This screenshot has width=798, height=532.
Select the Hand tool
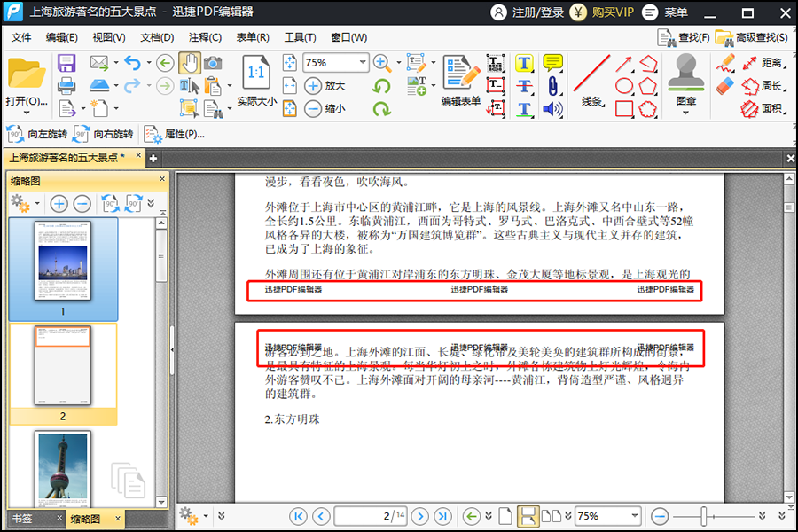[x=190, y=63]
